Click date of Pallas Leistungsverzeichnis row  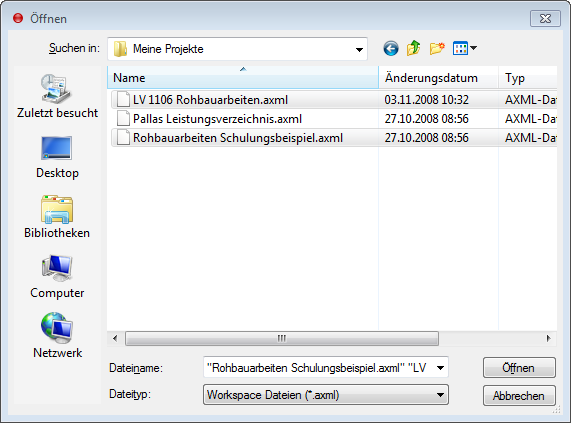click(426, 119)
